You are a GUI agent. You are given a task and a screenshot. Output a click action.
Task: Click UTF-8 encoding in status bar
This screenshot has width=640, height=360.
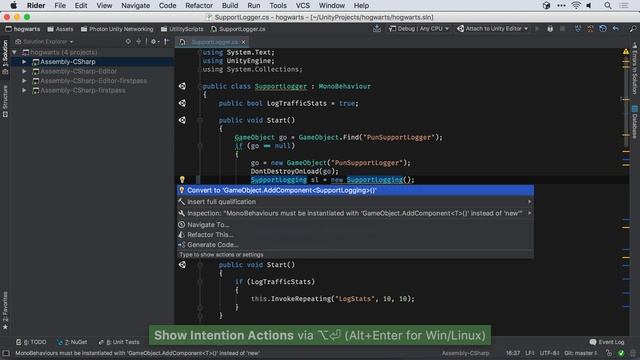pyautogui.click(x=549, y=353)
